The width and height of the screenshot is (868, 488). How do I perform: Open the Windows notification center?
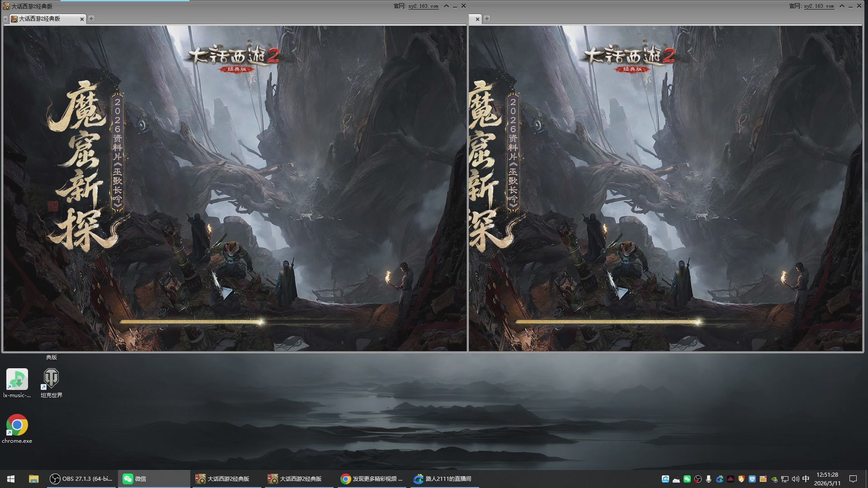pos(853,479)
